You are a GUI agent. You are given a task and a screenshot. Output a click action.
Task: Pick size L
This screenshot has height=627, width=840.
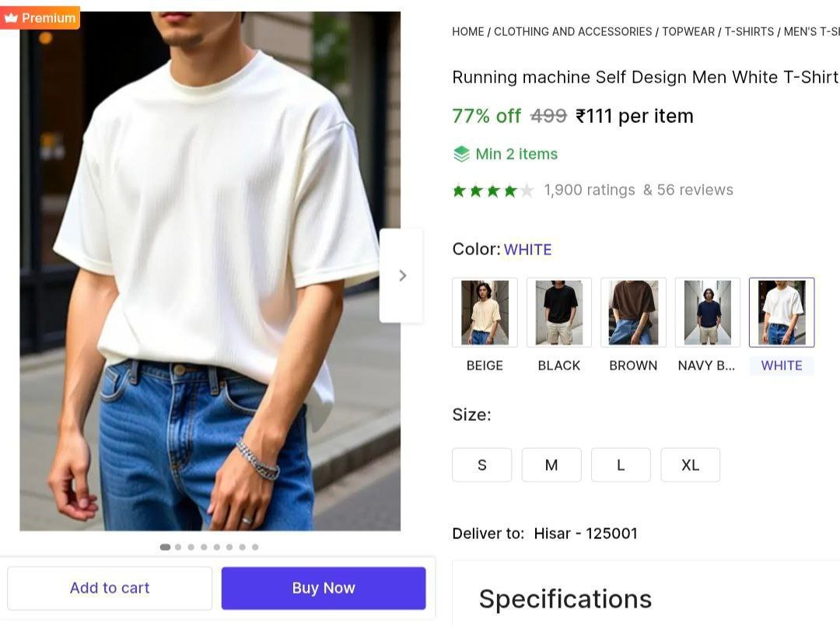point(621,465)
